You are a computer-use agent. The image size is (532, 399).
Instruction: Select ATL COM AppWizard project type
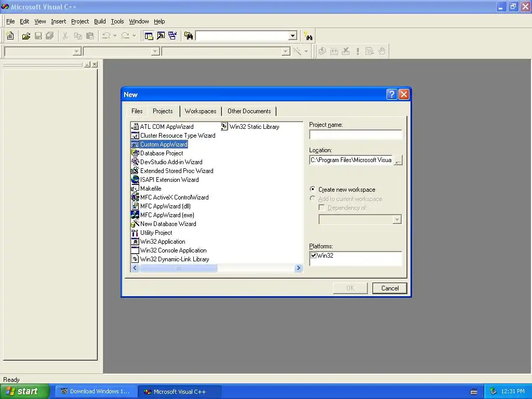162,127
